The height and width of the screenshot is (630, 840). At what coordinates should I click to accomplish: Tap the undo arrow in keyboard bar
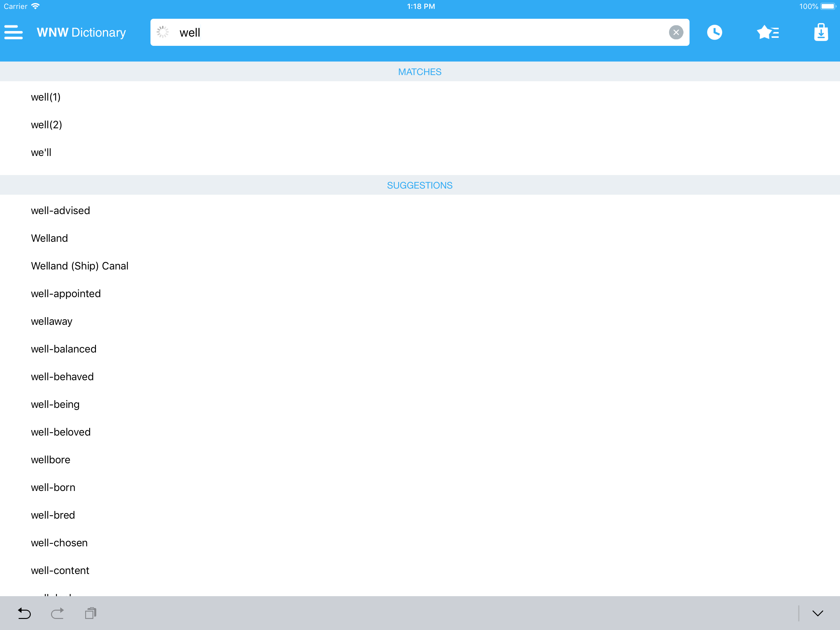click(x=24, y=613)
